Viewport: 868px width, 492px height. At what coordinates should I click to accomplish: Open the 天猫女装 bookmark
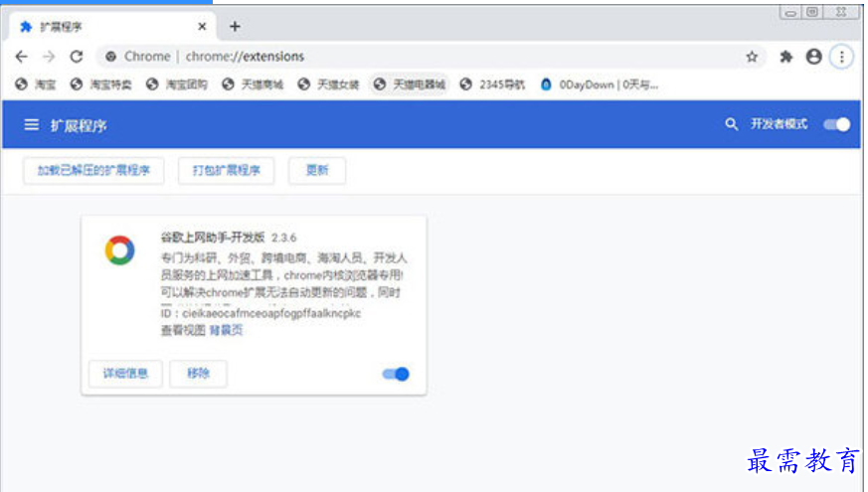tap(328, 84)
